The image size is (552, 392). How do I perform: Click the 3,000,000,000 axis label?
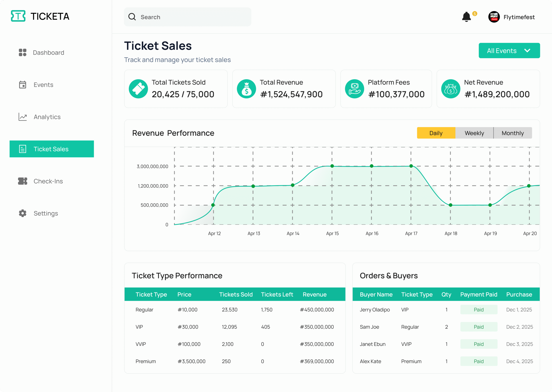(x=152, y=166)
